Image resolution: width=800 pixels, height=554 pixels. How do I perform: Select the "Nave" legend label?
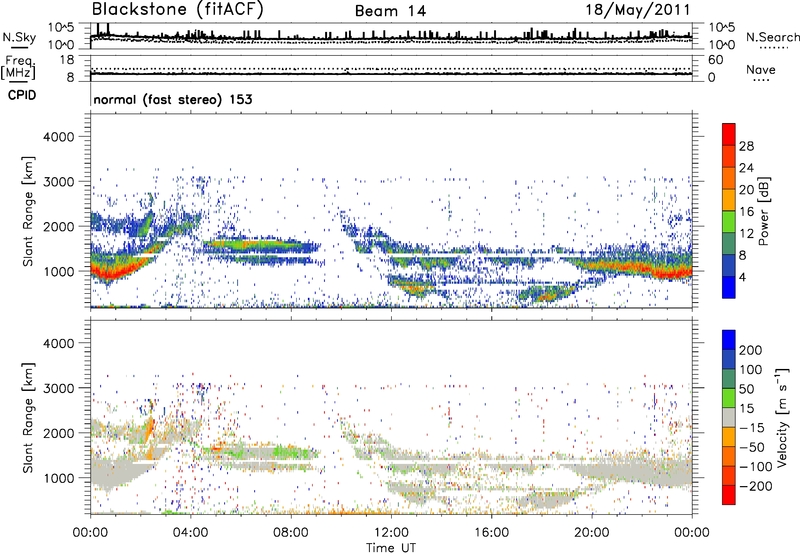click(761, 70)
